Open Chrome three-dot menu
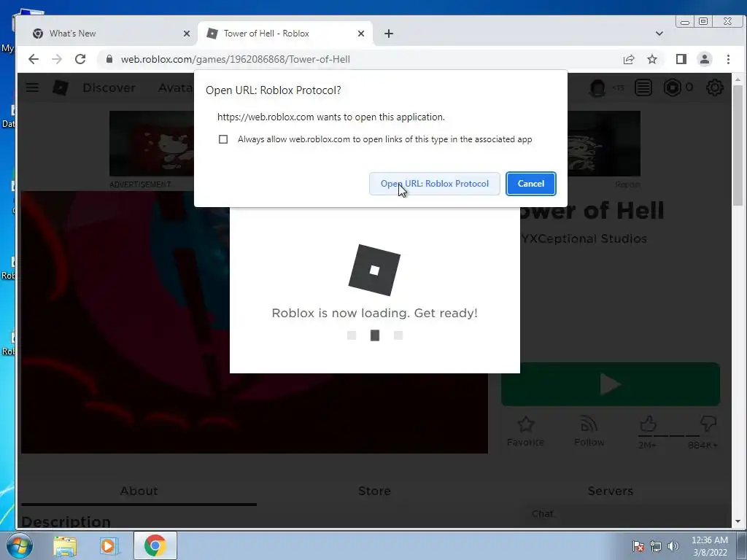This screenshot has height=560, width=747. pos(728,59)
